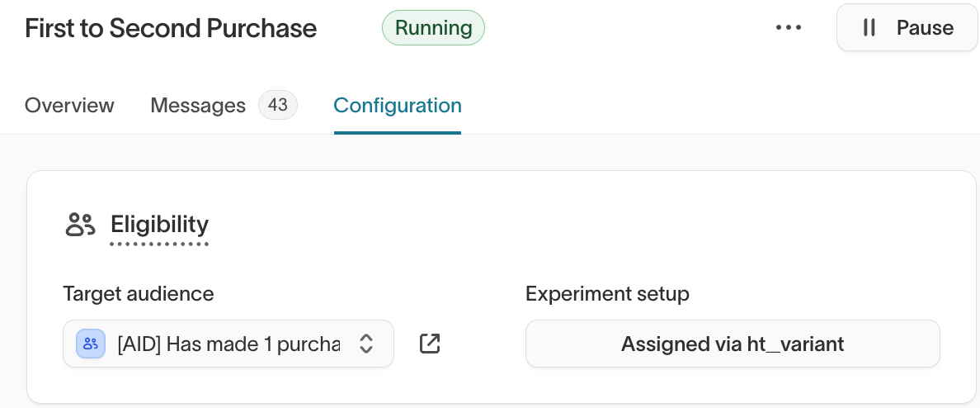Click the dotted-underlined Eligibility heading
The width and height of the screenshot is (980, 408).
pos(159,225)
